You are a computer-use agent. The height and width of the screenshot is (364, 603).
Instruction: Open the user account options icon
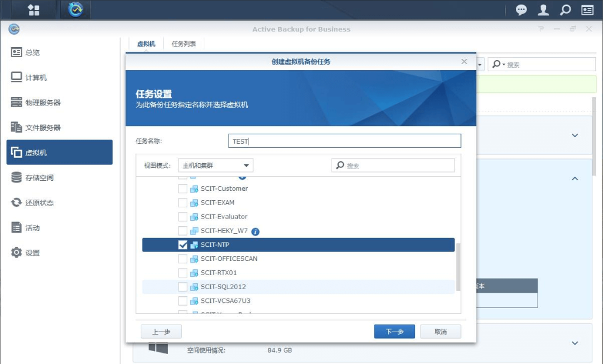click(x=543, y=9)
